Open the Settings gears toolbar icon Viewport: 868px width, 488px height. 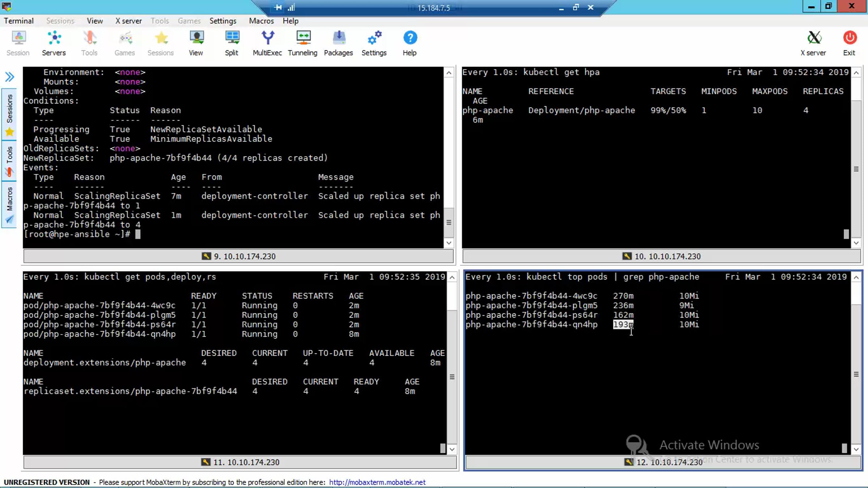[374, 43]
